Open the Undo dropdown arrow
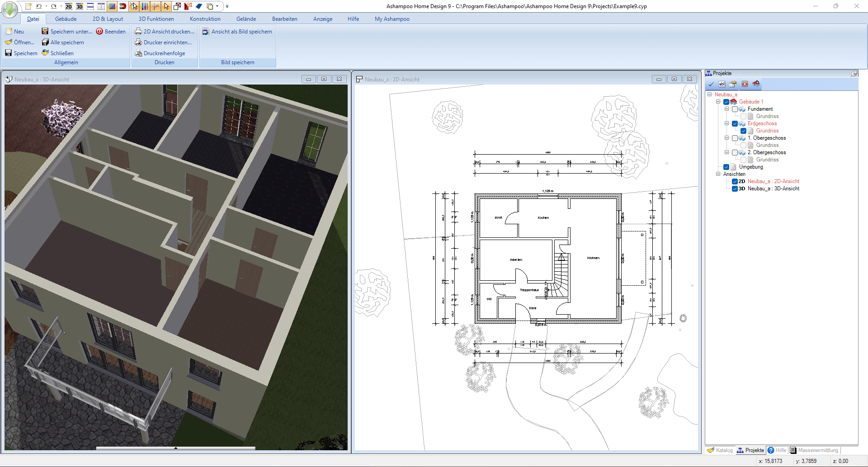This screenshot has height=467, width=868. [x=46, y=6]
